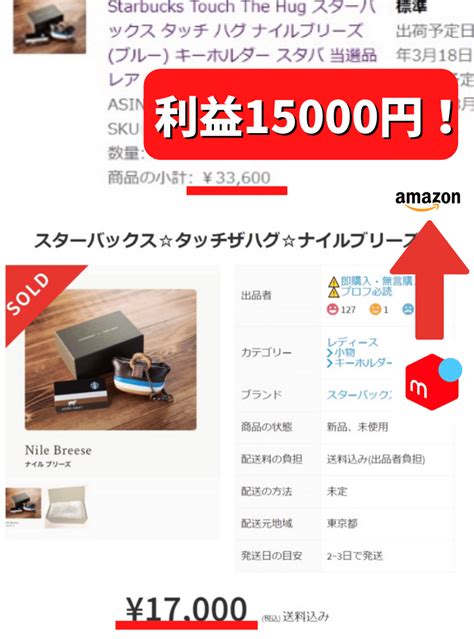
Task: Select the second white box thumbnail
Action: (x=66, y=507)
